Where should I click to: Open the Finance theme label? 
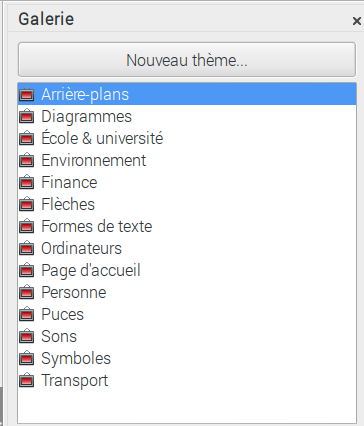(69, 182)
